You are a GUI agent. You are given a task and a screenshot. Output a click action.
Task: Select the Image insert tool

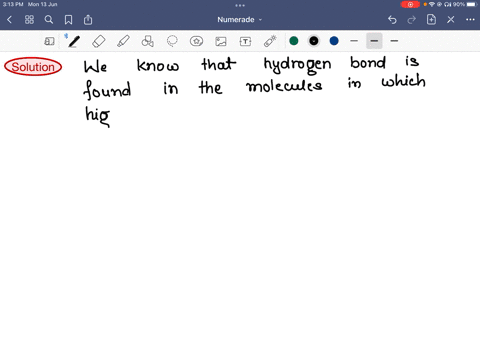click(221, 41)
